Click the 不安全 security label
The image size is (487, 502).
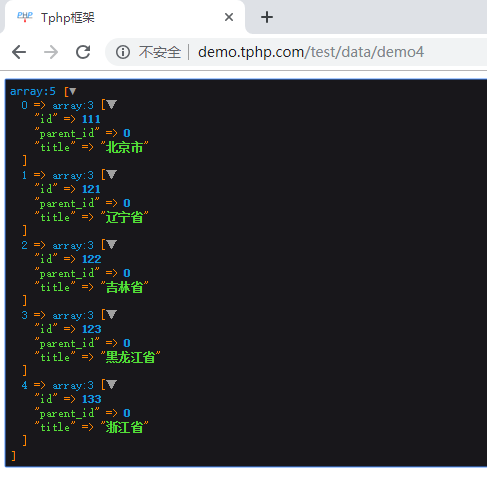click(x=160, y=52)
